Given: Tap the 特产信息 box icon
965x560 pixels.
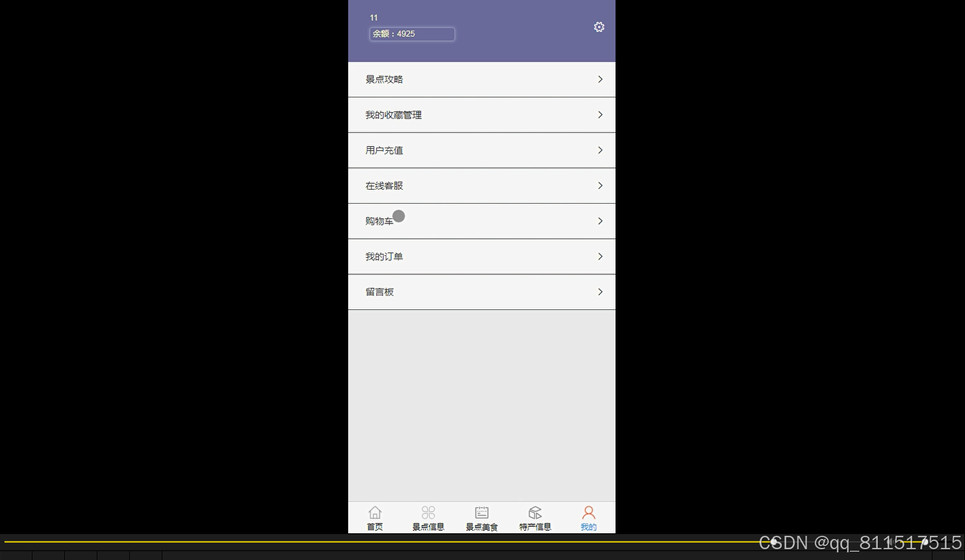Looking at the screenshot, I should click(535, 512).
